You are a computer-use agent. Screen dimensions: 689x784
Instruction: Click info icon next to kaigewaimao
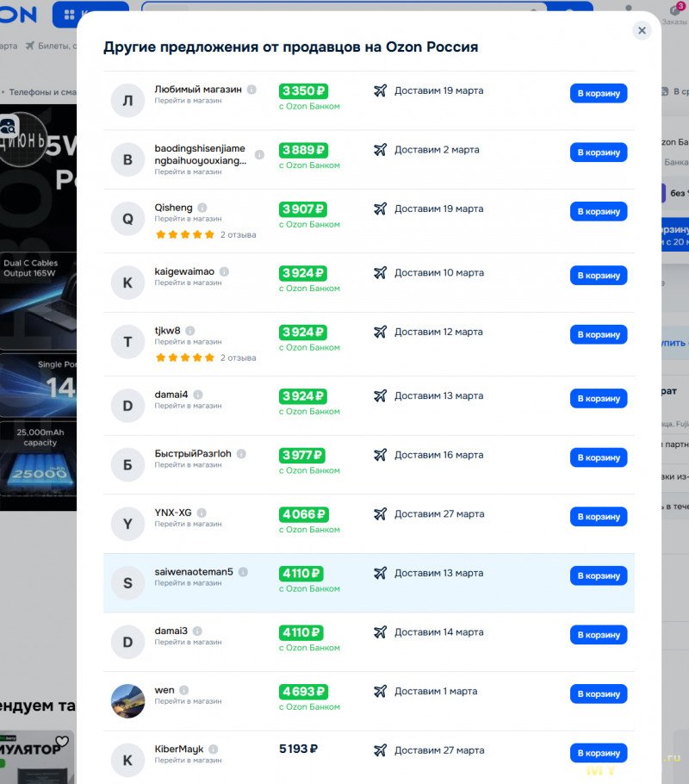(224, 271)
